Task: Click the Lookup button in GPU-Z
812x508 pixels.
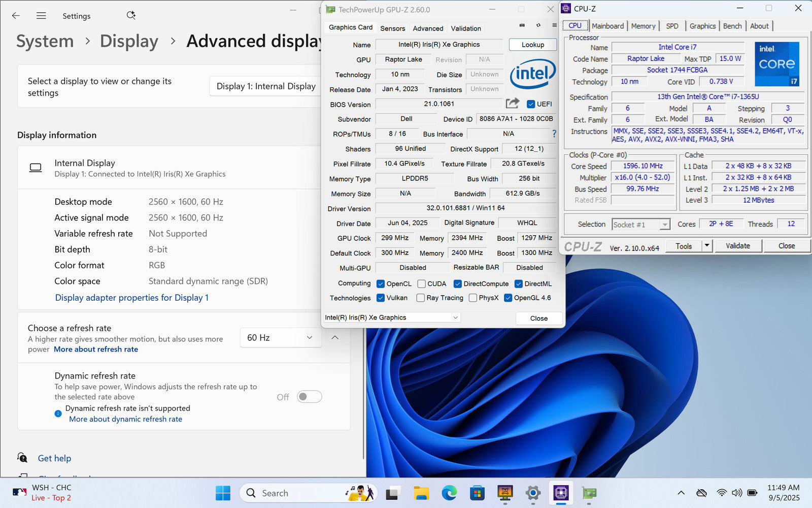Action: pos(532,45)
